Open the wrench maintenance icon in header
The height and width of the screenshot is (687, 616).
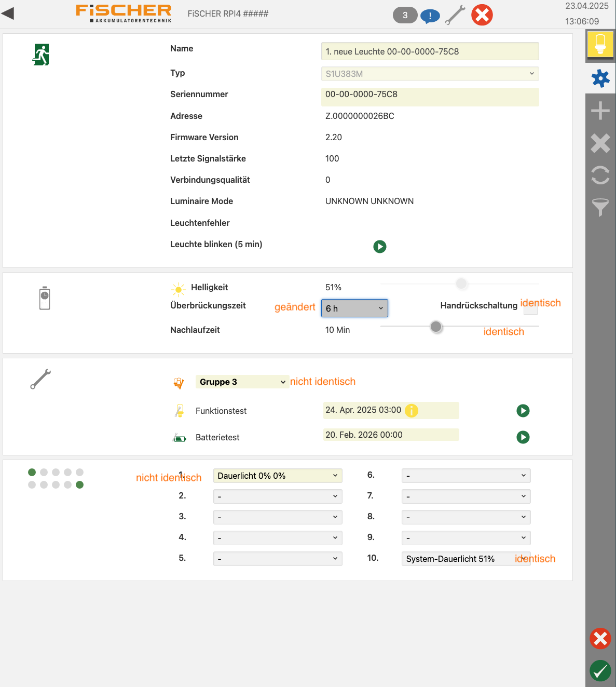[455, 16]
